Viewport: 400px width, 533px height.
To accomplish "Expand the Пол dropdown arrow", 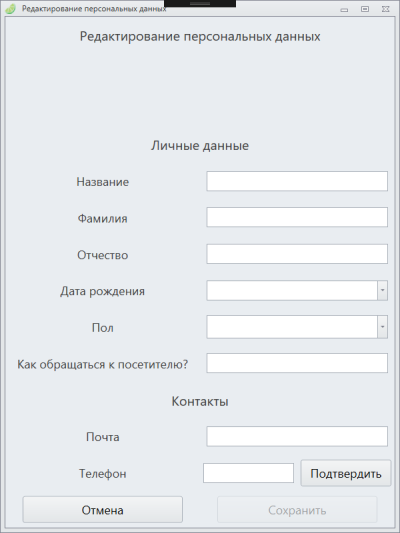I will tap(382, 327).
